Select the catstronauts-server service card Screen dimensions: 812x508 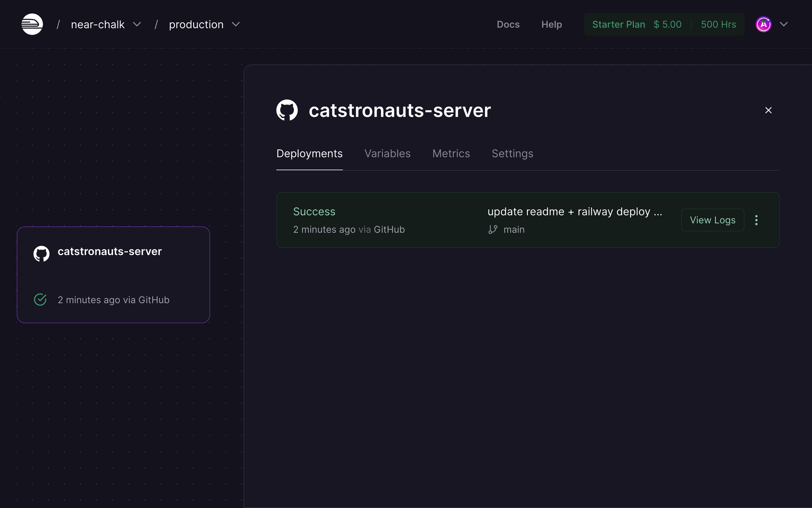pyautogui.click(x=113, y=275)
